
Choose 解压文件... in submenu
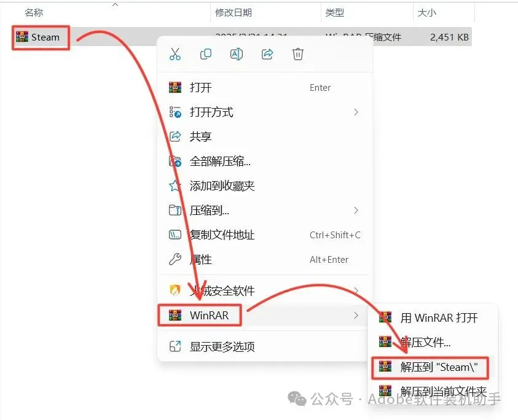[x=433, y=342]
